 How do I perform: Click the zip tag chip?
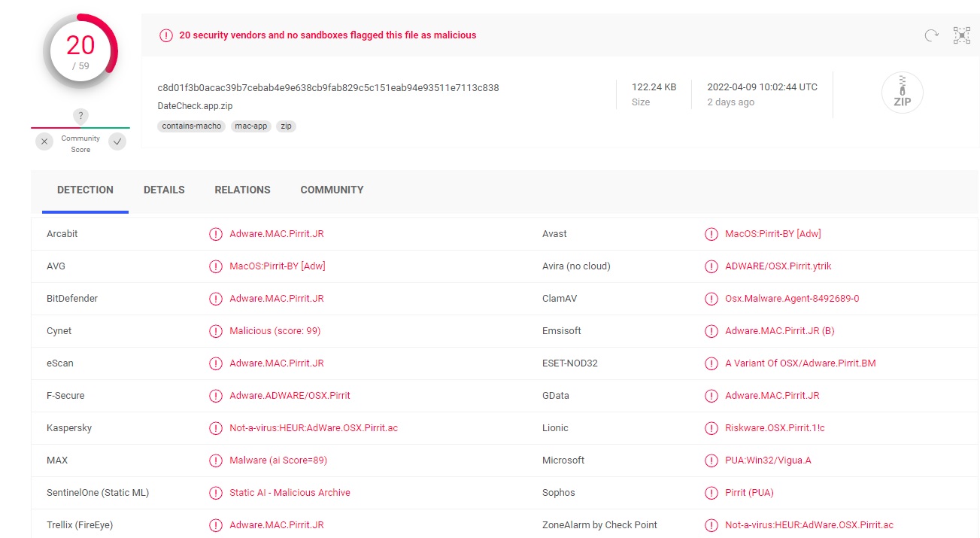286,126
